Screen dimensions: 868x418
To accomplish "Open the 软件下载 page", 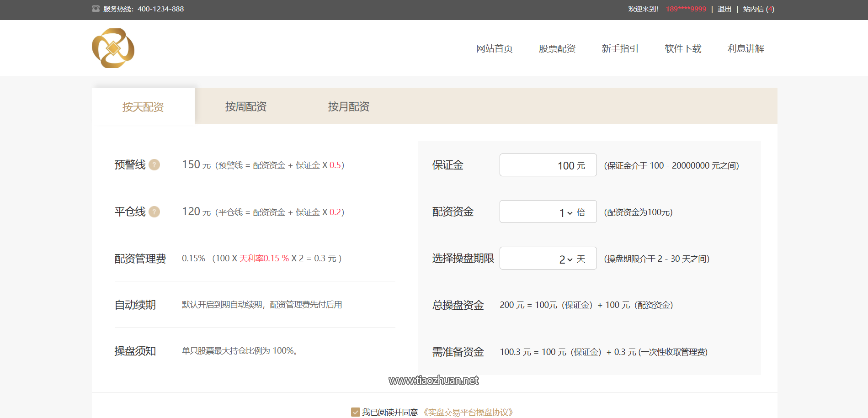I will coord(683,48).
